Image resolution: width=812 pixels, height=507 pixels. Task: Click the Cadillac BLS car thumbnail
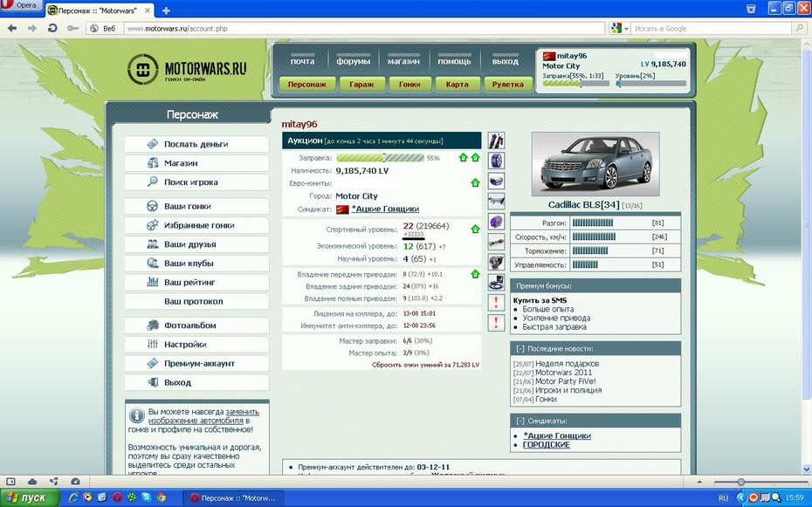coord(595,164)
